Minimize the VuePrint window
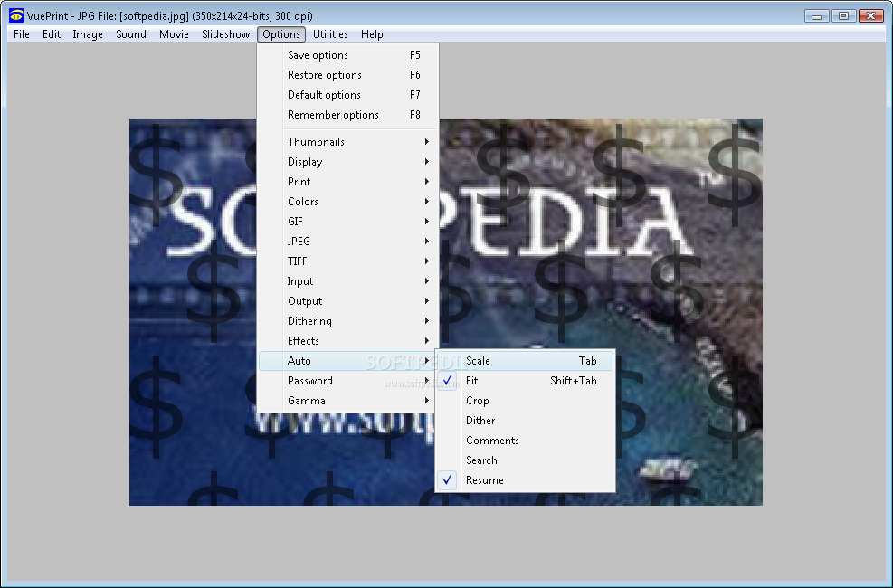Screen dimensions: 893x588 pyautogui.click(x=817, y=16)
